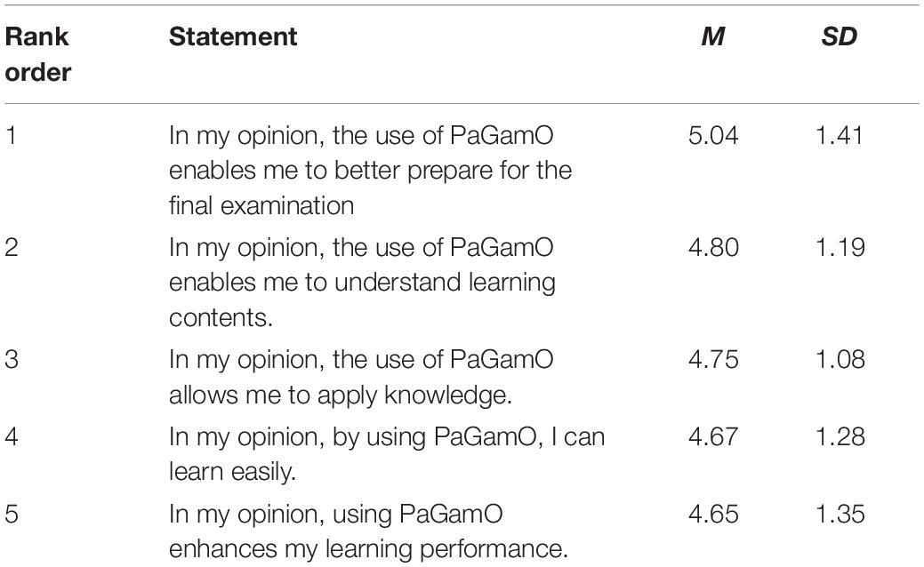Select rank number 1 cell
Image resolution: width=924 pixels, height=567 pixels.
pyautogui.click(x=11, y=135)
